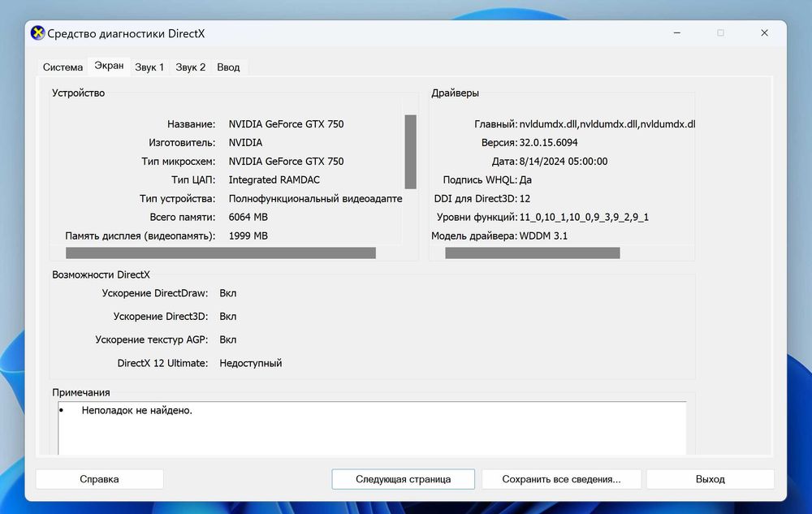Click the Возможности DirectX group heading
Viewport: 812px width, 514px height.
click(x=101, y=274)
